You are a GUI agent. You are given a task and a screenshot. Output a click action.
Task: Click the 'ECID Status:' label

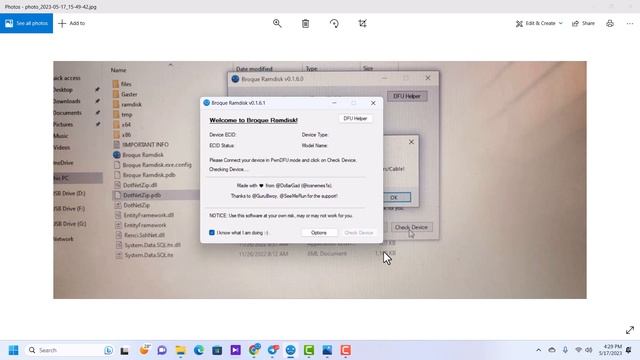(x=222, y=145)
